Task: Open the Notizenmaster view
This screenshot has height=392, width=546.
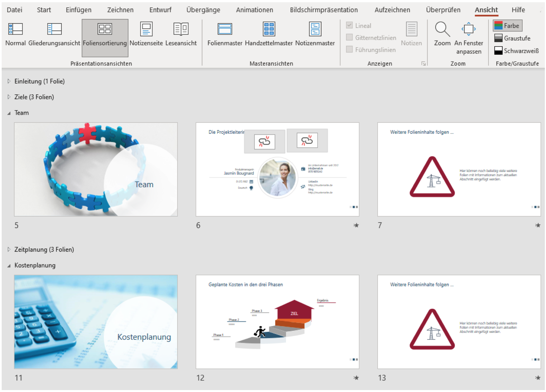Action: (315, 29)
